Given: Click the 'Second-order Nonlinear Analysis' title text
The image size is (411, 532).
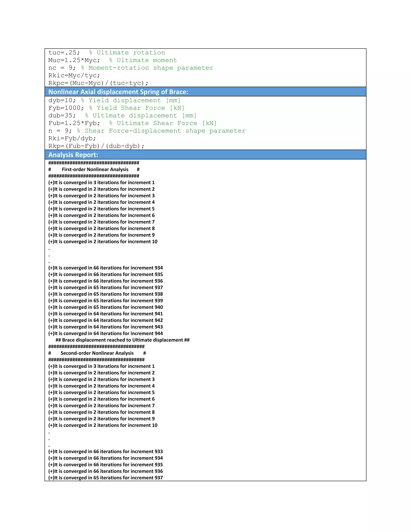Looking at the screenshot, I should (97, 353).
